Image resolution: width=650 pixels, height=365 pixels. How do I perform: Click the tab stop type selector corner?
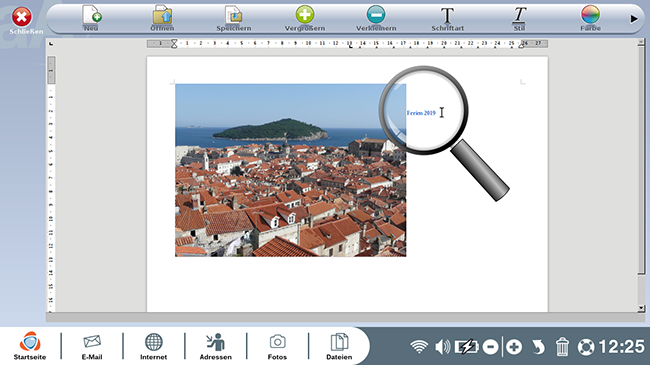tap(51, 44)
